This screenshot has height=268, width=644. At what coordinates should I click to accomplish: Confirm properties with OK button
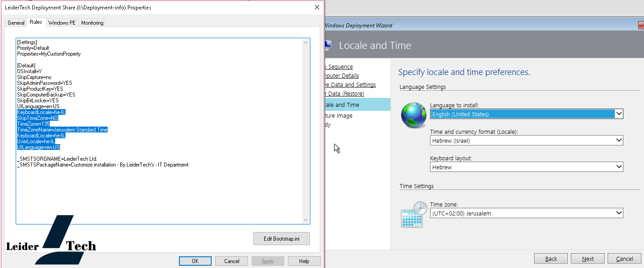point(195,261)
